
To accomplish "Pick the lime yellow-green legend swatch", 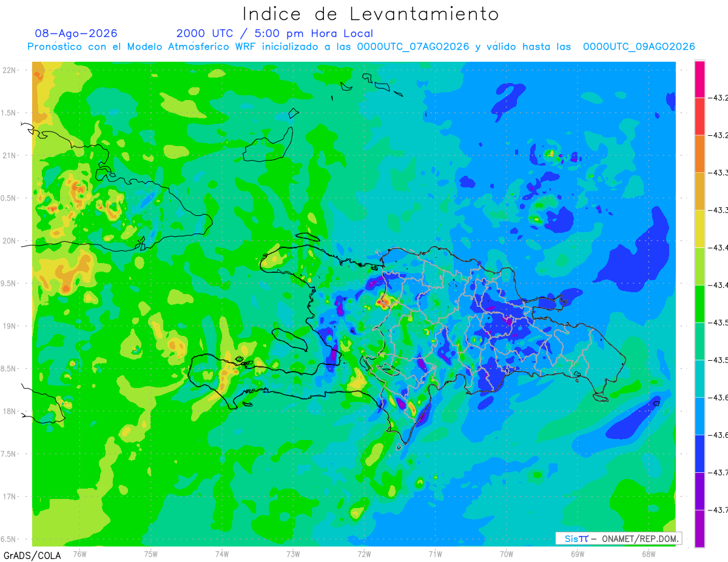I will coord(699,266).
